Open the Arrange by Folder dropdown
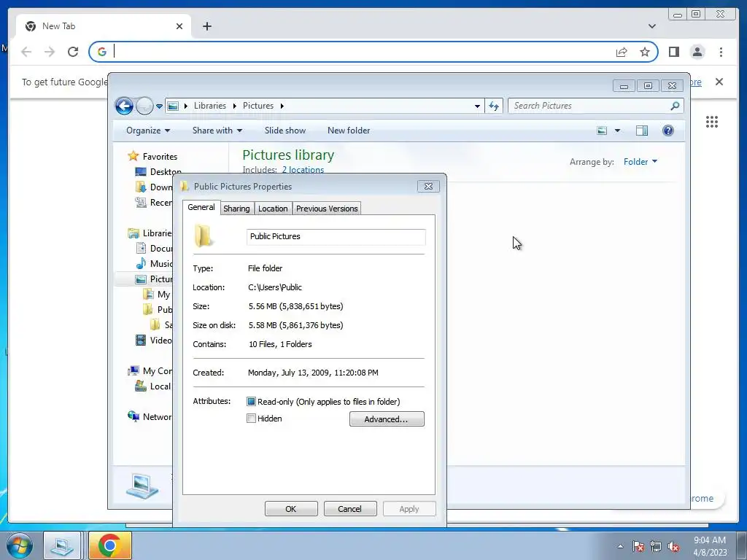Image resolution: width=747 pixels, height=560 pixels. 640,162
